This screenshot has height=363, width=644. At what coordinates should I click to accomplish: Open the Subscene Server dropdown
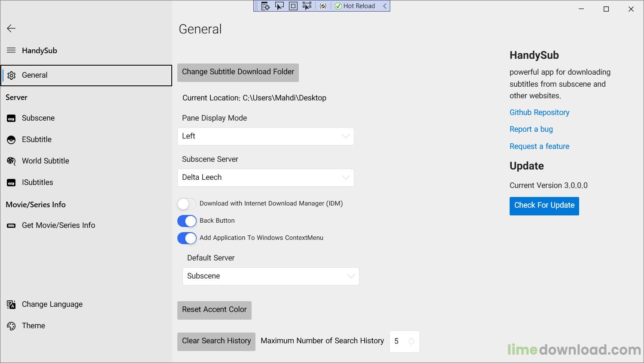[266, 178]
